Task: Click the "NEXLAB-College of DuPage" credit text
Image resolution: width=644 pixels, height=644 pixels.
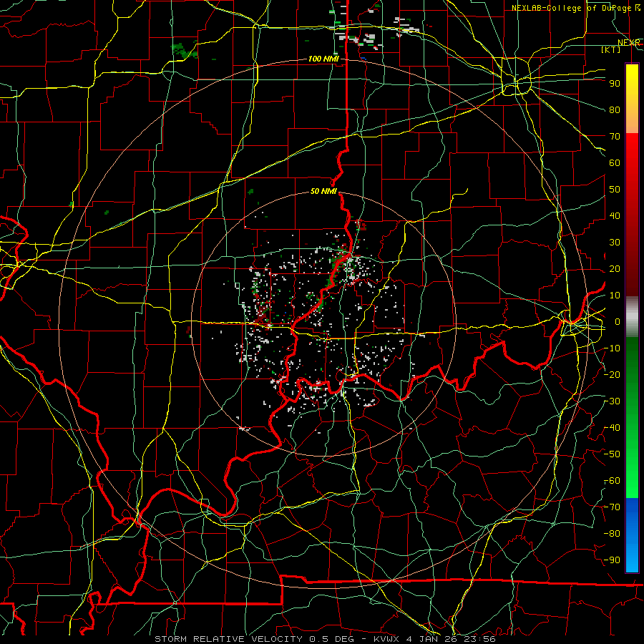Action: pyautogui.click(x=571, y=8)
